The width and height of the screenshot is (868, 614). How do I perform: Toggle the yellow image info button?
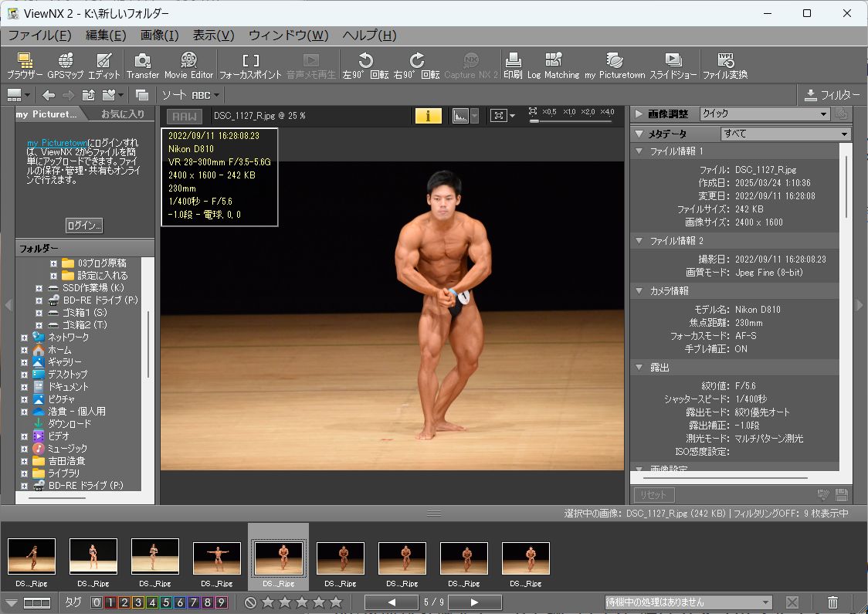pos(429,116)
